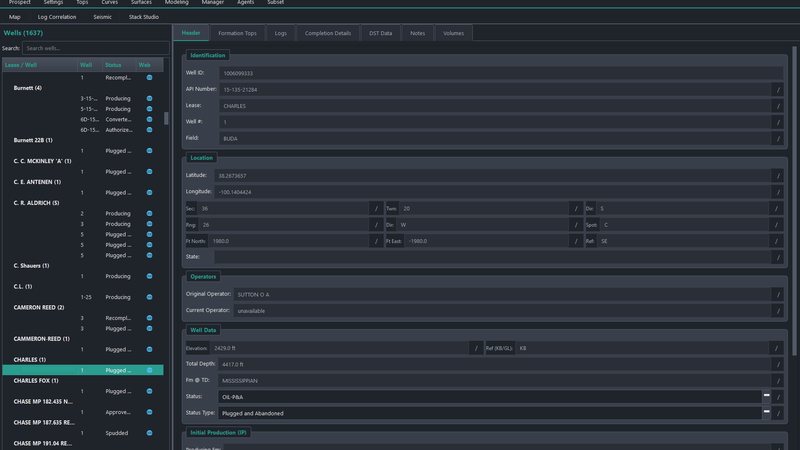Click the edit icon beside Ft East

tap(576, 241)
